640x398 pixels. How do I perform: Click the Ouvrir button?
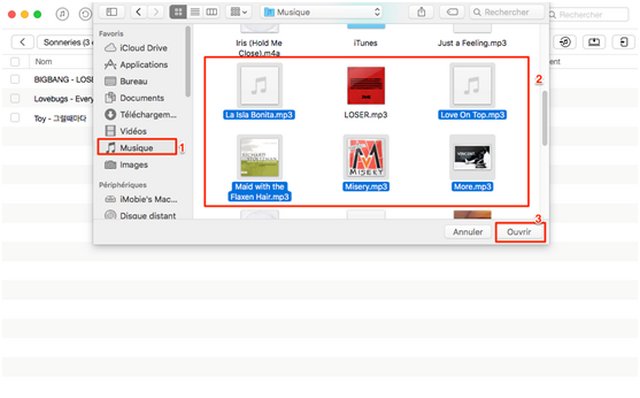coord(519,232)
